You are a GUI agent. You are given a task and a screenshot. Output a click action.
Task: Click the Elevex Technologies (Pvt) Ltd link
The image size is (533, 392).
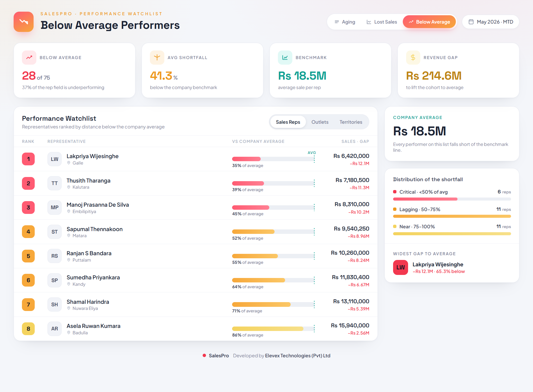[298, 356]
